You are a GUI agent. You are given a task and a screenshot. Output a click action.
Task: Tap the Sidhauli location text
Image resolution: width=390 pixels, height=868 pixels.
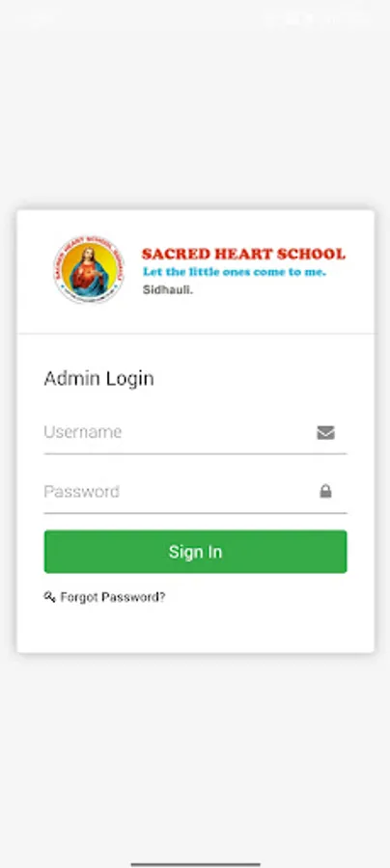pyautogui.click(x=168, y=289)
